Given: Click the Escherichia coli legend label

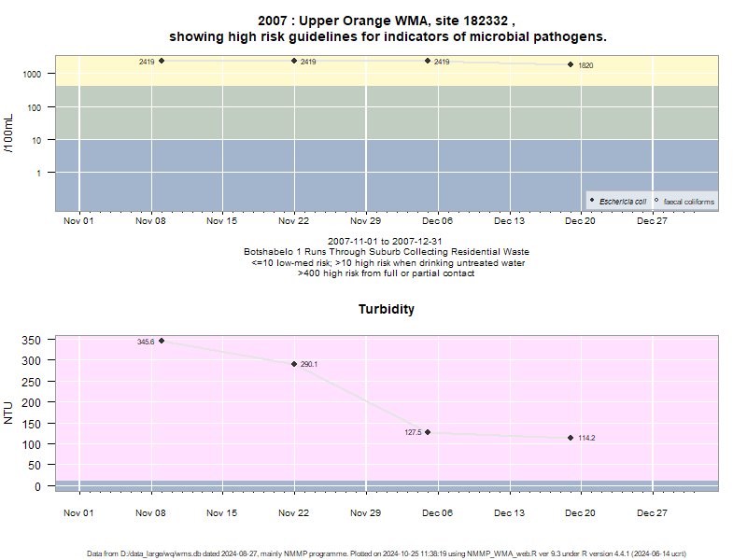Looking at the screenshot, I should (623, 202).
